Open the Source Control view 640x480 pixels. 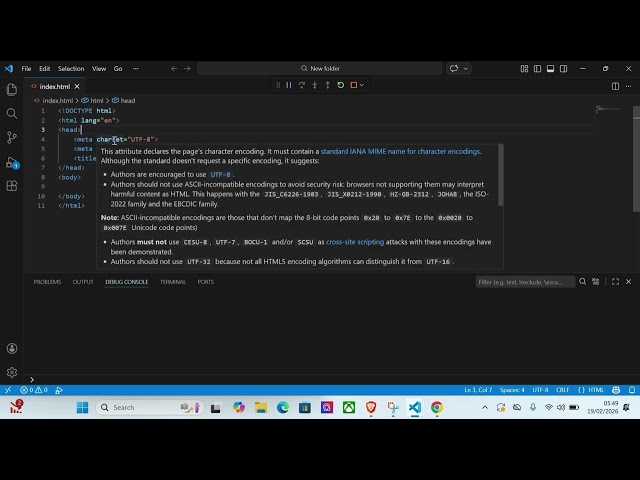12,138
